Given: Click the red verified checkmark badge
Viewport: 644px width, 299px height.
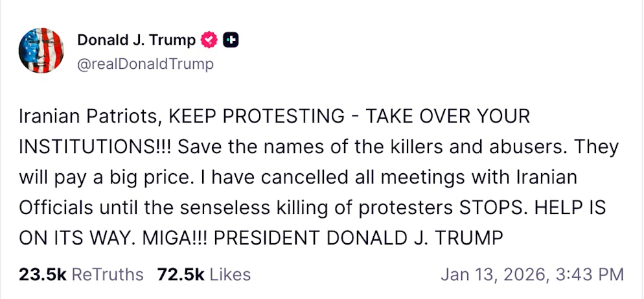Looking at the screenshot, I should (x=208, y=40).
